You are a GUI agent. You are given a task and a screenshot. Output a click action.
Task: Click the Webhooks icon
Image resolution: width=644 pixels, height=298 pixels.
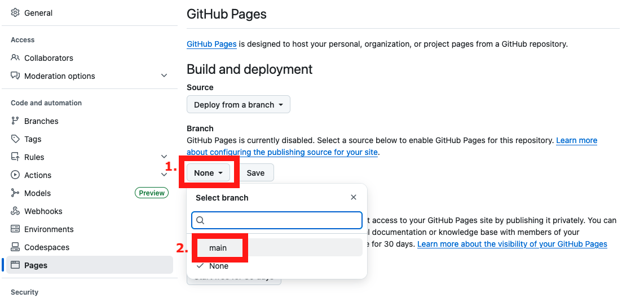[x=15, y=211]
